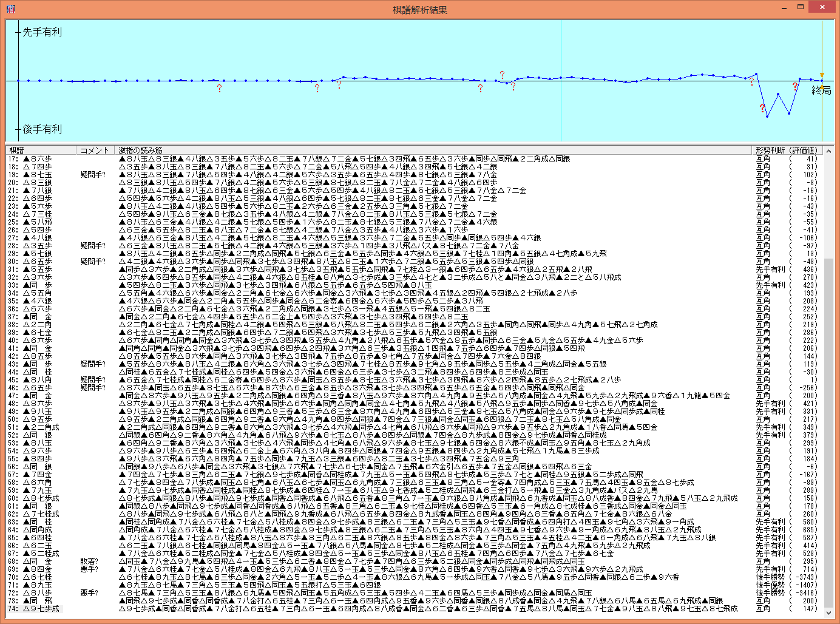This screenshot has height=624, width=840.
Task: Select move 17 ▲8六歩 in the list
Action: pyautogui.click(x=38, y=159)
